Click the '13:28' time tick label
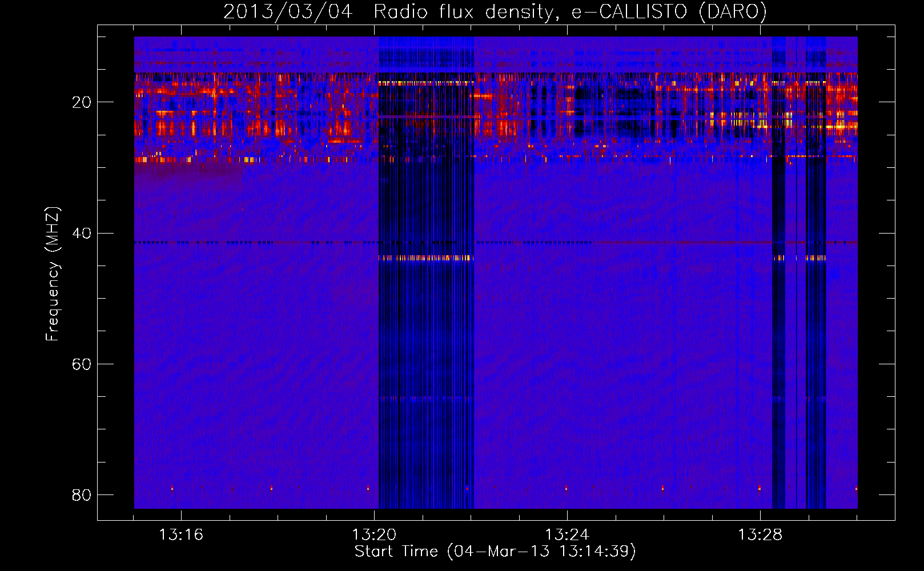This screenshot has width=924, height=571. (760, 535)
